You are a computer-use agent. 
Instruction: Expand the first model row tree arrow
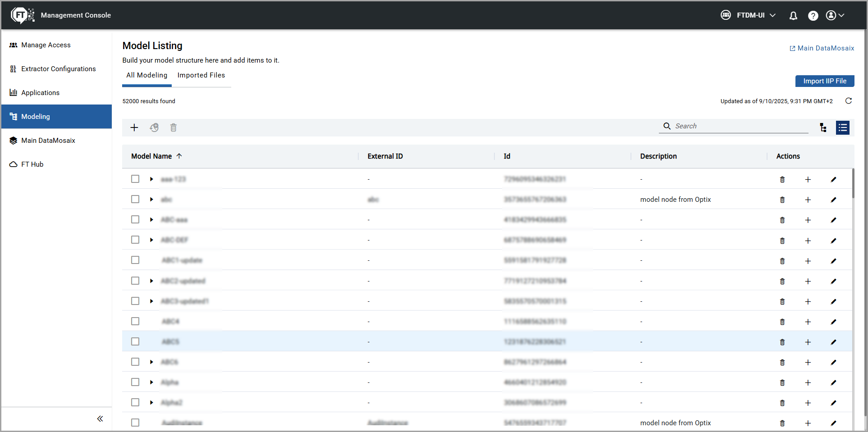pos(151,179)
